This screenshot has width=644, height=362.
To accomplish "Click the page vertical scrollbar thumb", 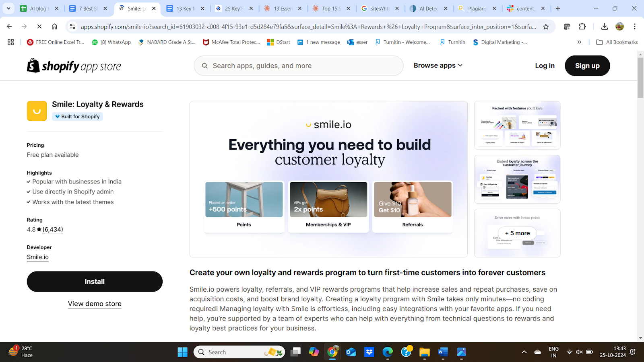I will tap(640, 78).
